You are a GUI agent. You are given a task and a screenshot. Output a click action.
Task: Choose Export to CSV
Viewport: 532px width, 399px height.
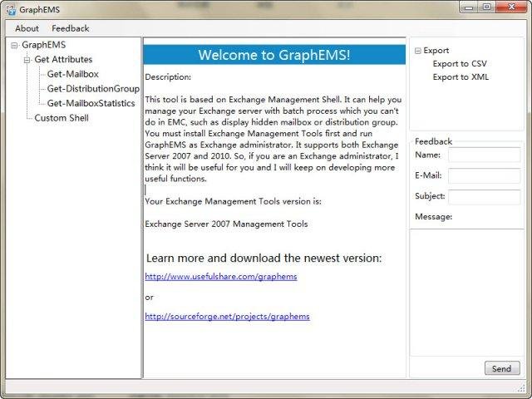click(460, 64)
